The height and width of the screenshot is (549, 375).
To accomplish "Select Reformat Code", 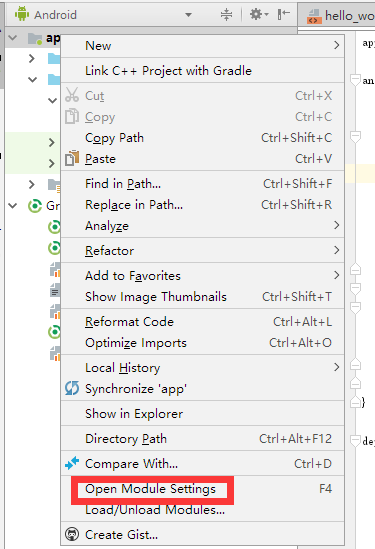I will [x=202, y=321].
